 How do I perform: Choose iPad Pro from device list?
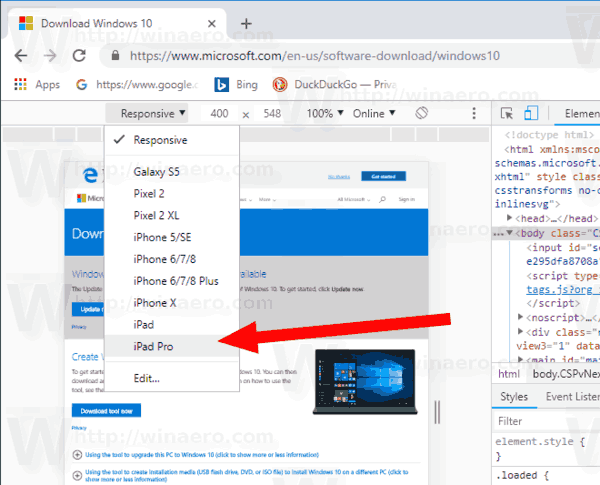[x=172, y=346]
